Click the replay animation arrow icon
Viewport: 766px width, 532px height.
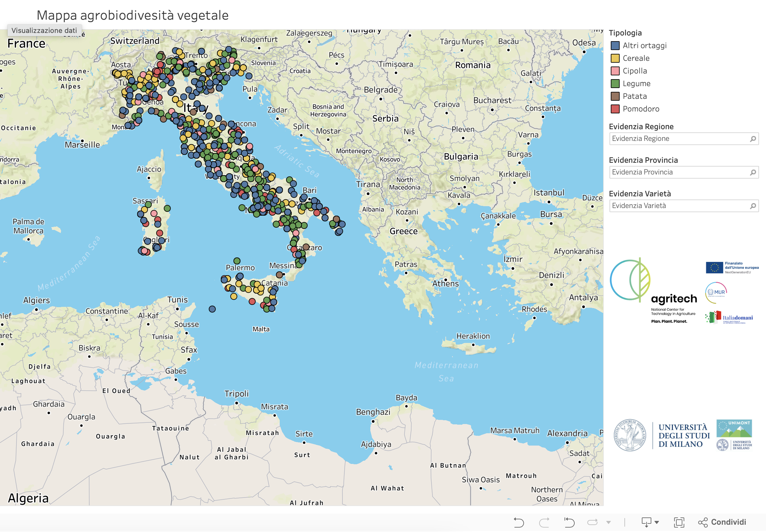coord(592,522)
